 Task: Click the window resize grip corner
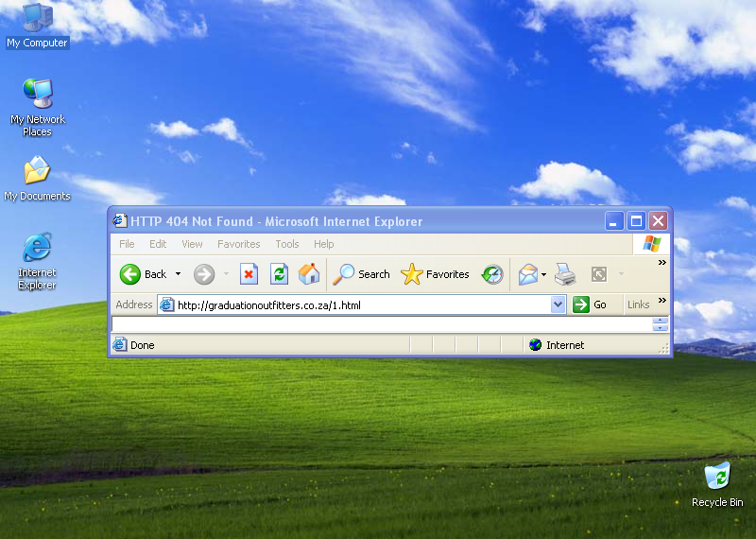[664, 349]
